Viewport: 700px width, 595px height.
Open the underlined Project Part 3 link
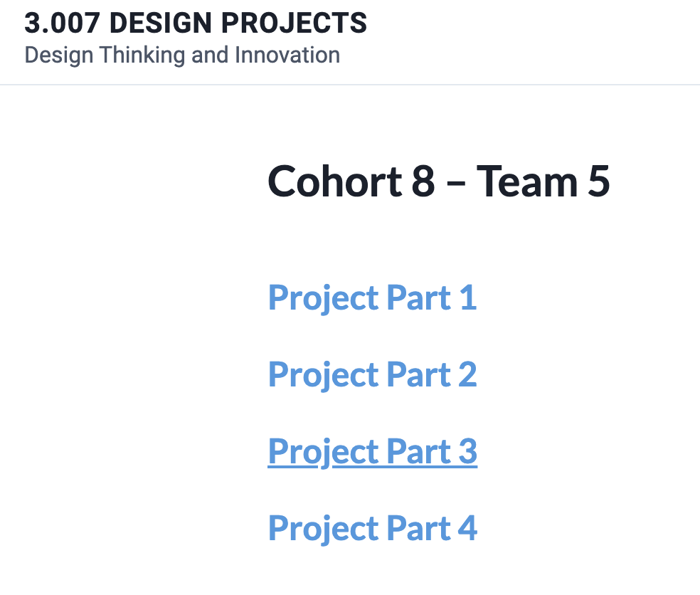tap(372, 452)
